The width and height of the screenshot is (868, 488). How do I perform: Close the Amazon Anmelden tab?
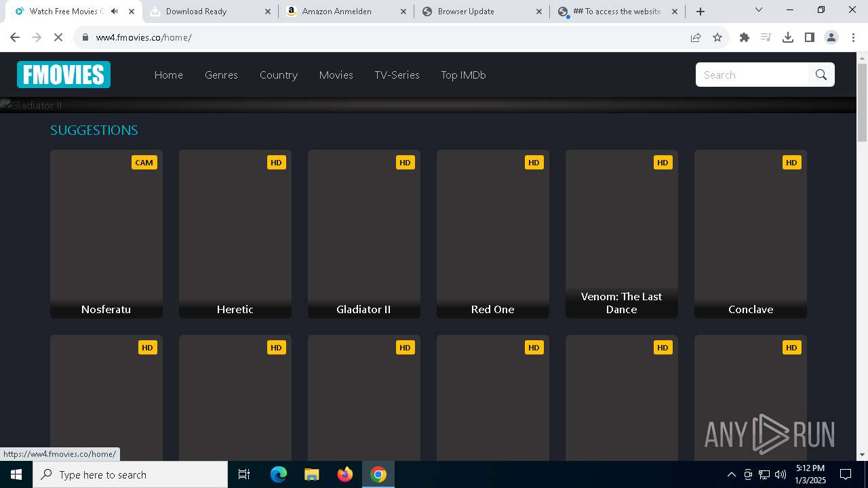coord(403,12)
